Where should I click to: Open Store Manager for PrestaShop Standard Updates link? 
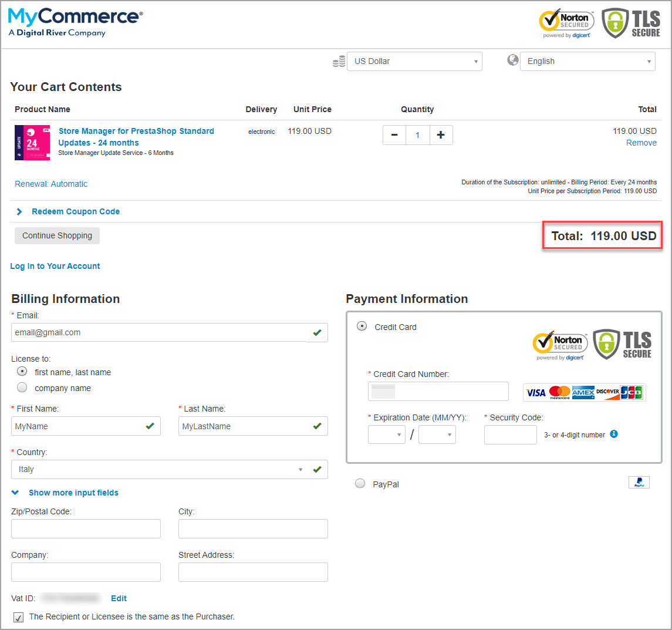point(136,137)
